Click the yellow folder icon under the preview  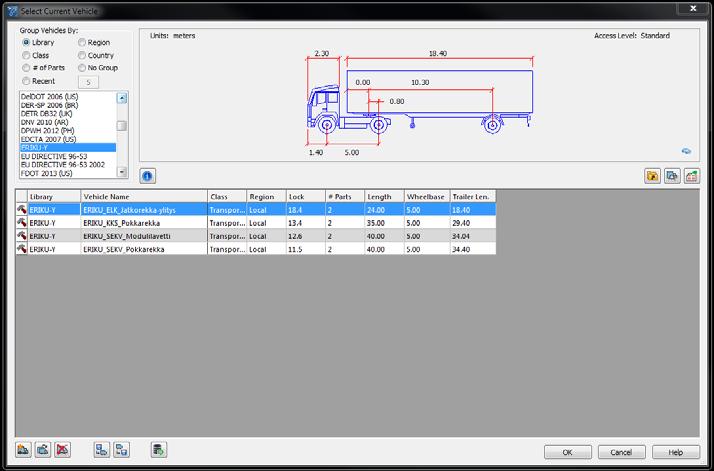pyautogui.click(x=653, y=176)
